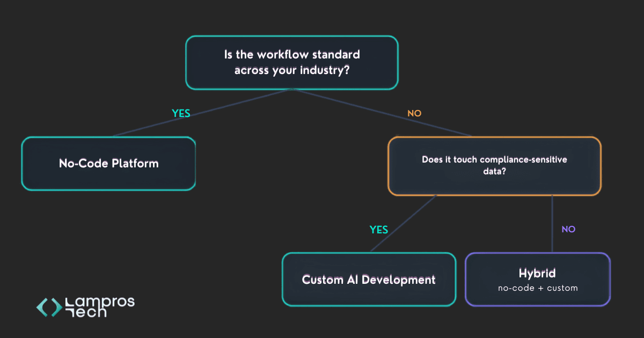Click the "Lampros Tech" brand text
The height and width of the screenshot is (338, 644).
point(99,307)
